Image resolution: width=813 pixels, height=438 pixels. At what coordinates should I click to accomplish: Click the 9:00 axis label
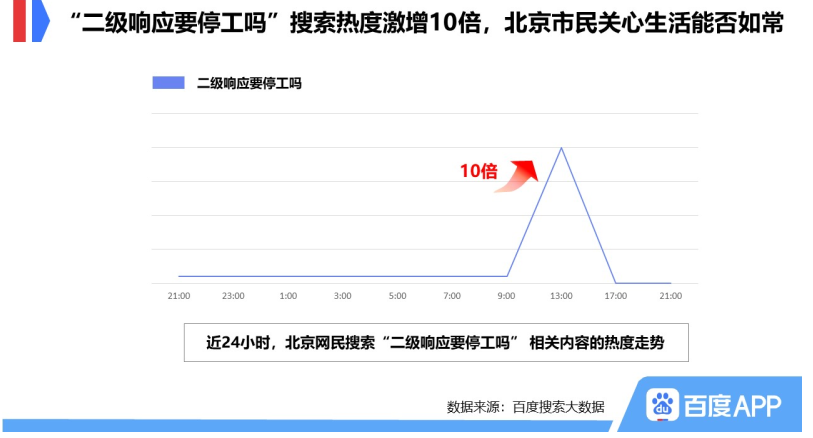tap(507, 296)
